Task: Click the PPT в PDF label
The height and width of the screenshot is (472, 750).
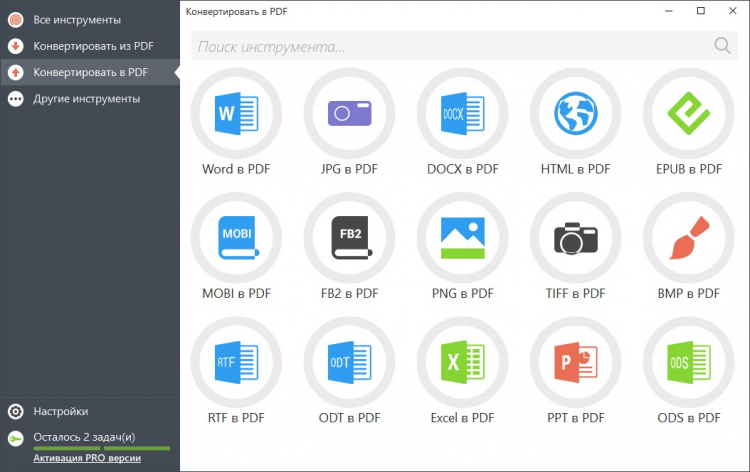Action: [x=576, y=417]
